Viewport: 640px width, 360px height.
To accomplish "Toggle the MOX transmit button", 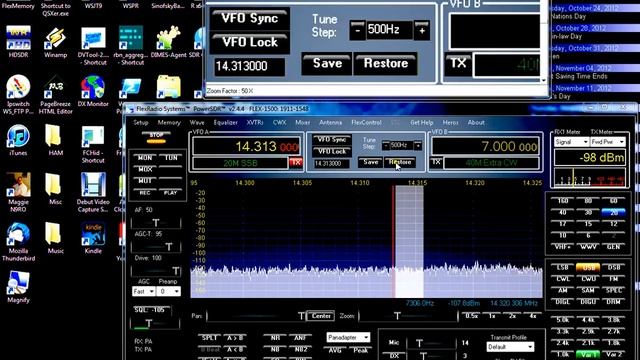I will pyautogui.click(x=144, y=169).
